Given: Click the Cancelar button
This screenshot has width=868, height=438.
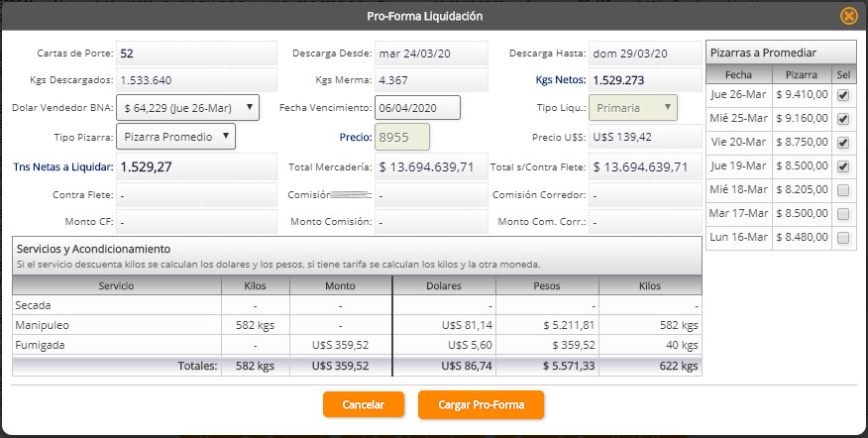Looking at the screenshot, I should (x=364, y=404).
